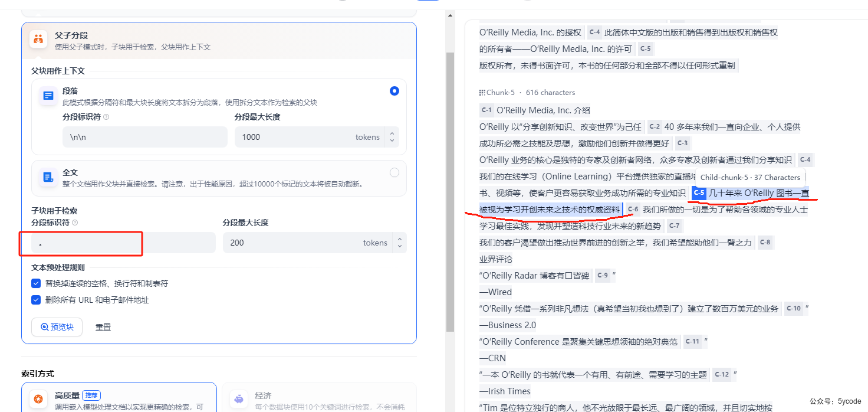This screenshot has width=868, height=412.
Task: Toggle 删除所有 URL 和电子邮件地址 checkbox
Action: click(x=36, y=300)
